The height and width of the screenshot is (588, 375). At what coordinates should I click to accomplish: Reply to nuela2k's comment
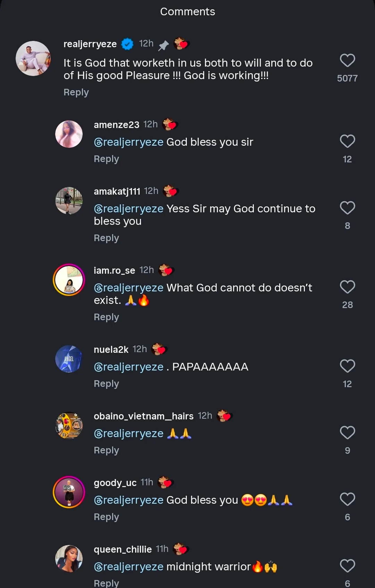106,384
